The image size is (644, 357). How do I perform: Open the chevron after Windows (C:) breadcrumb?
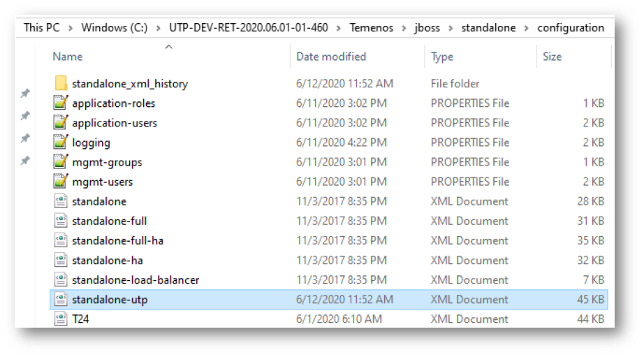tap(159, 28)
